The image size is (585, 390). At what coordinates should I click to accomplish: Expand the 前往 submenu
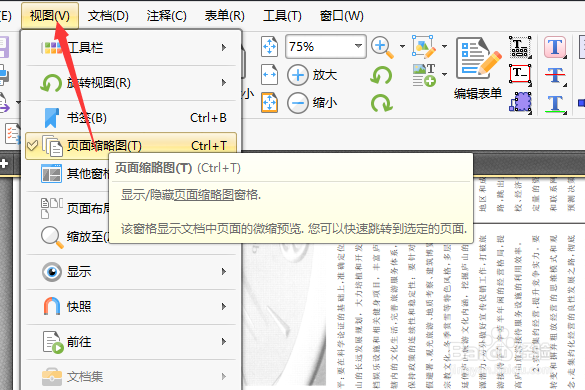click(x=131, y=342)
